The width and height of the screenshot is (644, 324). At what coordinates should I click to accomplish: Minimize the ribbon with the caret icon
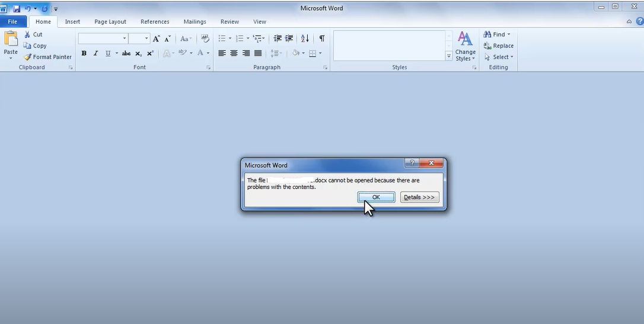629,21
